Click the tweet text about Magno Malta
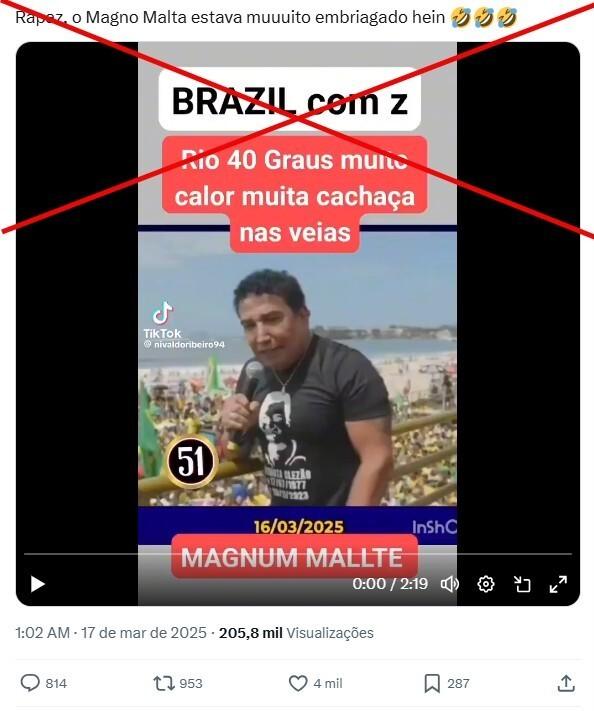594x711 pixels. (266, 18)
